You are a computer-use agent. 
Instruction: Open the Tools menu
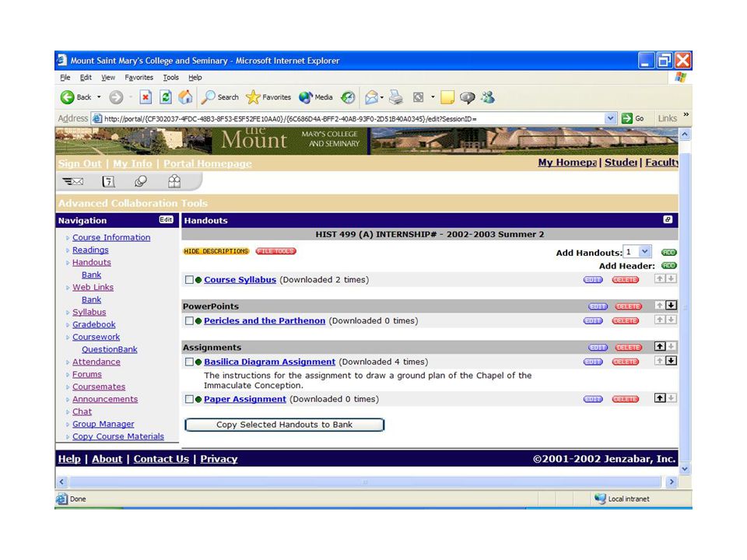pyautogui.click(x=170, y=77)
